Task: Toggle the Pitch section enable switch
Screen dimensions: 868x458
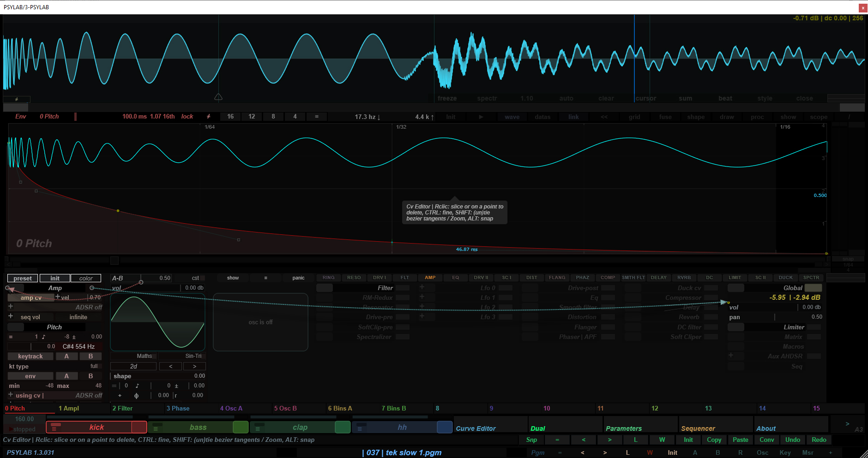Action: 16,327
